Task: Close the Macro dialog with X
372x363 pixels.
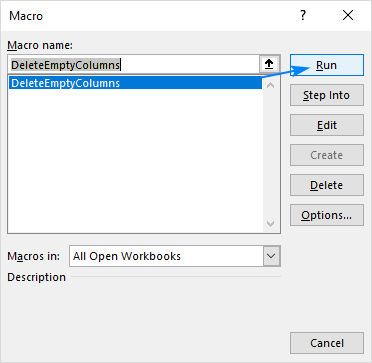Action: [x=348, y=15]
